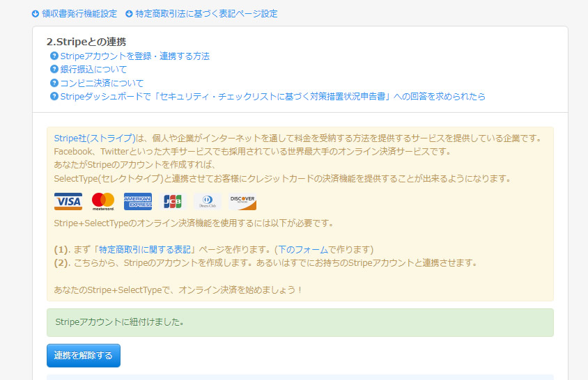
Task: Jump to 領収書発行機能設定 section link
Action: 79,14
